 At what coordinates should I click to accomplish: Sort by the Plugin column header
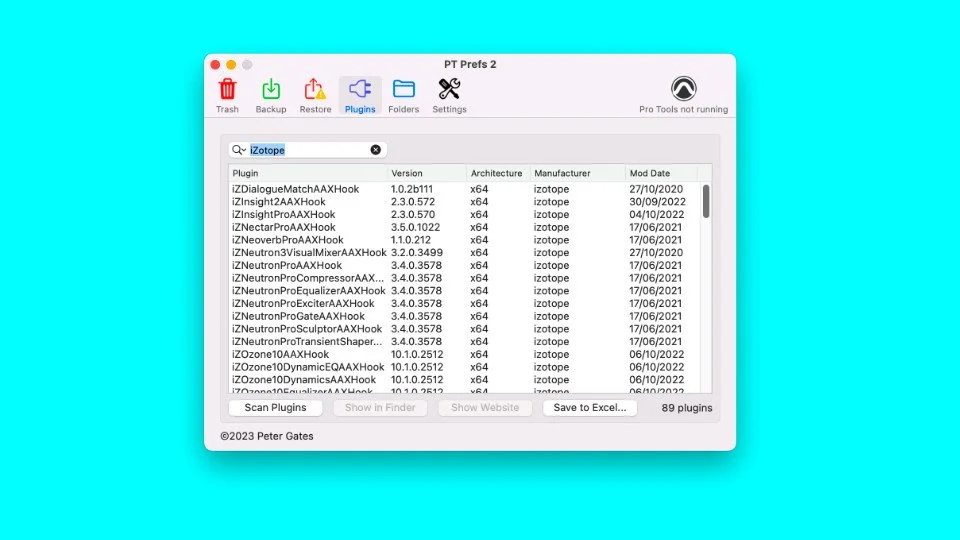308,173
